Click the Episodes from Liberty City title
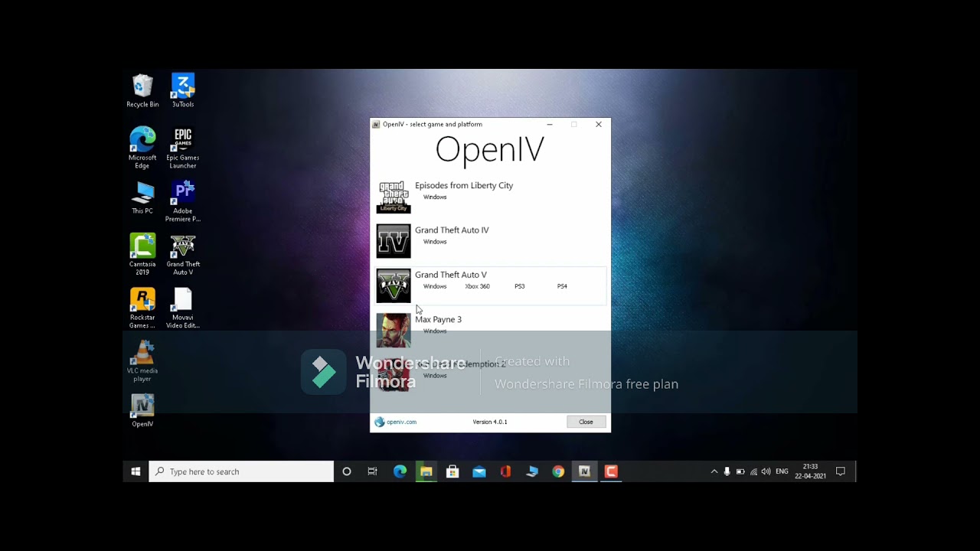 [x=464, y=185]
